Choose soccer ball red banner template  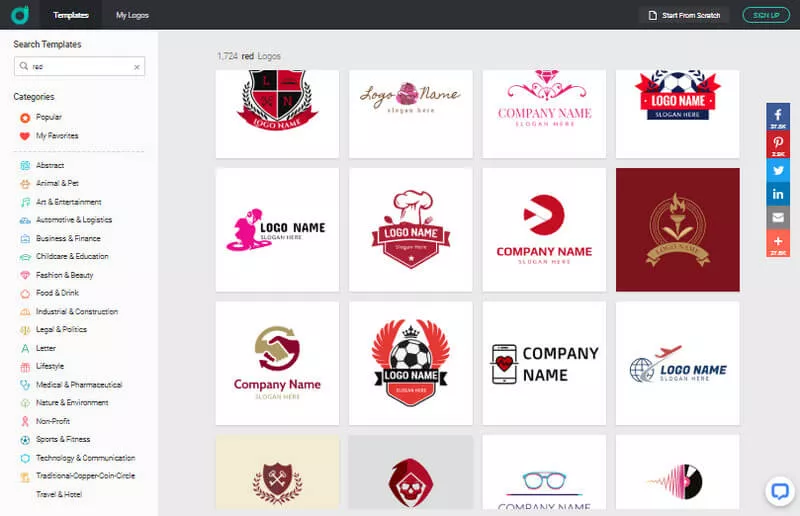[x=678, y=114]
